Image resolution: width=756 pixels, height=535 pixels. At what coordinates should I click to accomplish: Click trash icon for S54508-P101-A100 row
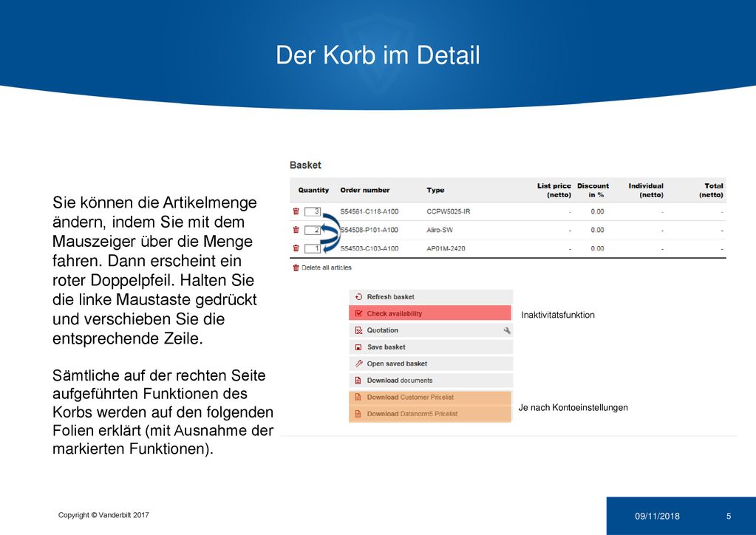[296, 230]
